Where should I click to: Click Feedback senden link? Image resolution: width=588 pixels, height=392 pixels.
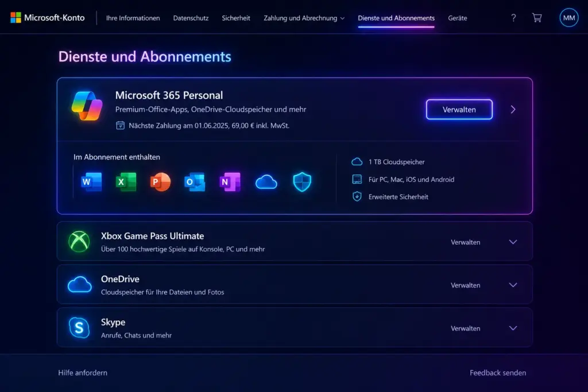[498, 372]
